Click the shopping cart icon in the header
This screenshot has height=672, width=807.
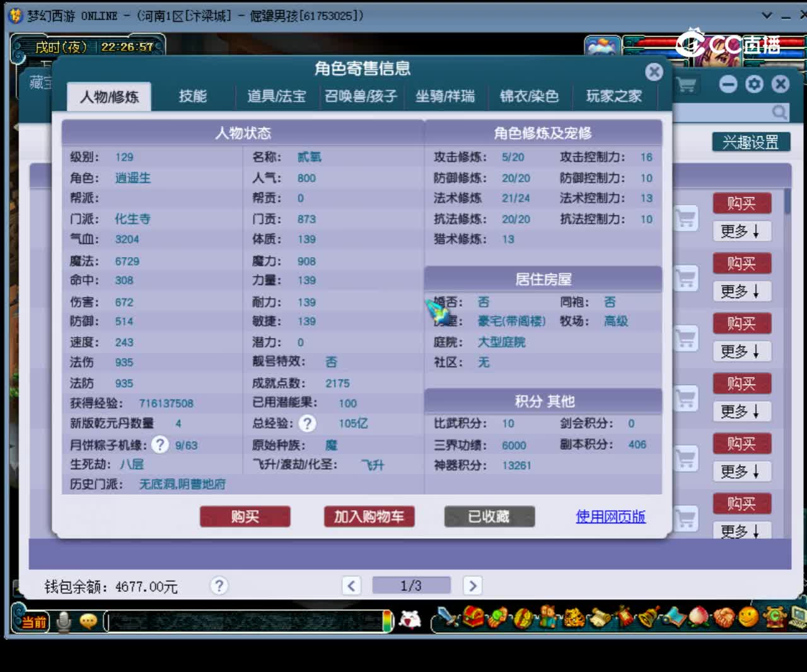point(686,84)
